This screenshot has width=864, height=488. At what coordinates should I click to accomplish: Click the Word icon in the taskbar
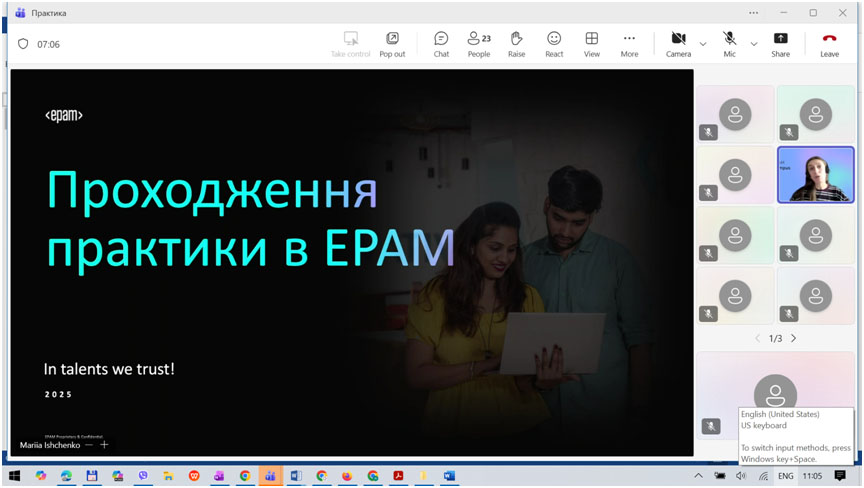coord(296,476)
